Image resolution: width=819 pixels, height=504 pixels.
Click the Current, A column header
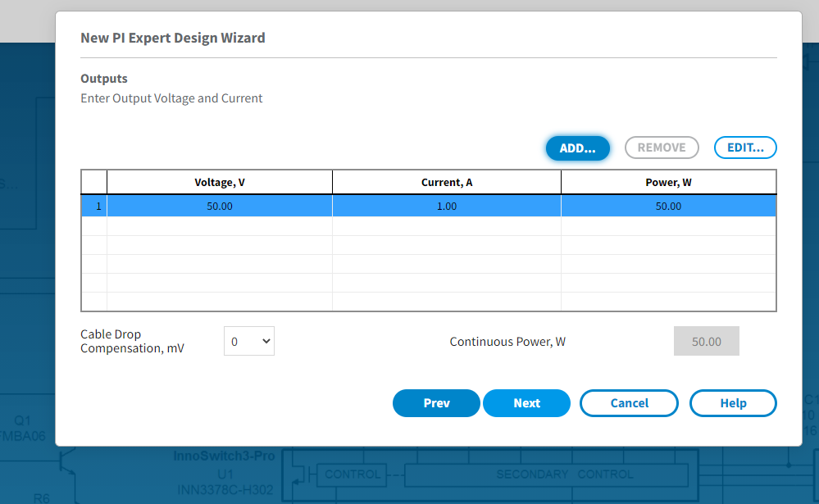[447, 182]
